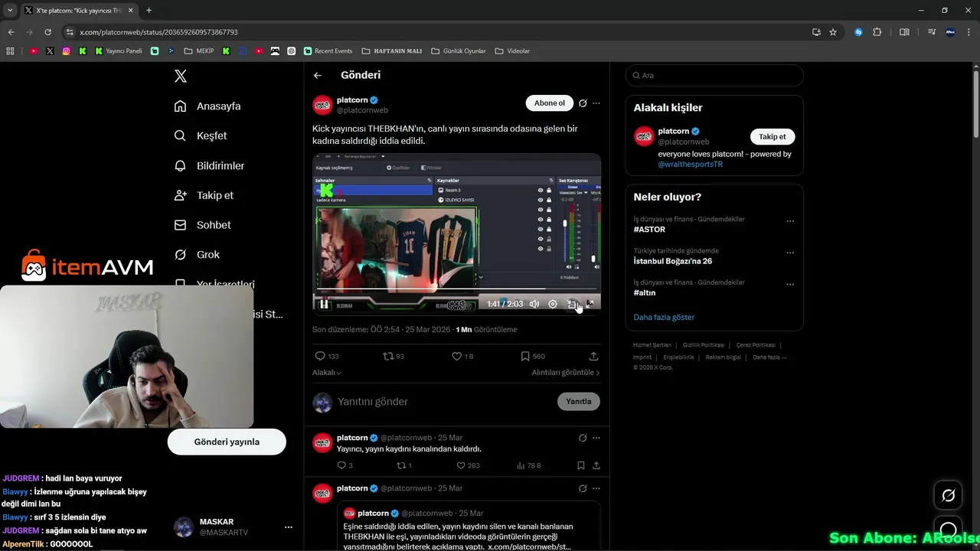Expand video to fullscreen

click(590, 304)
